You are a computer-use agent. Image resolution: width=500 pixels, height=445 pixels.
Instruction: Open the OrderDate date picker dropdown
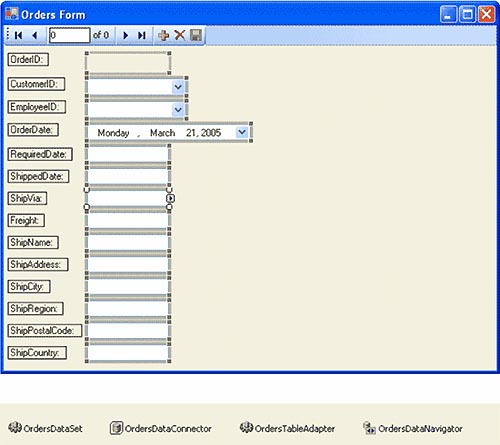click(242, 132)
